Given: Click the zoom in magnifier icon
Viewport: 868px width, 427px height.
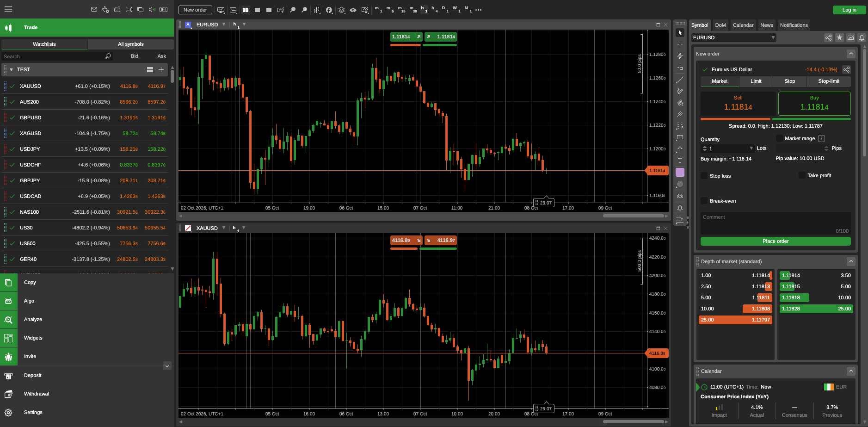Looking at the screenshot, I should [304, 10].
